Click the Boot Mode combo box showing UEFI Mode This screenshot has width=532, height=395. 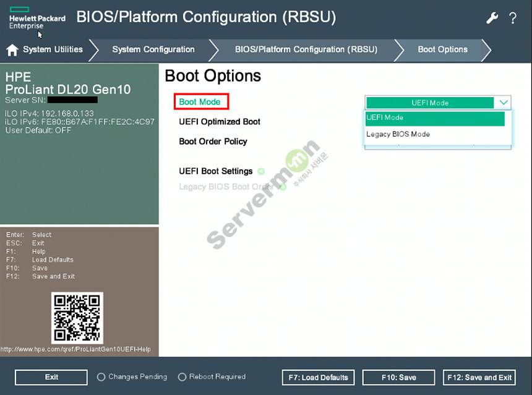(x=438, y=103)
